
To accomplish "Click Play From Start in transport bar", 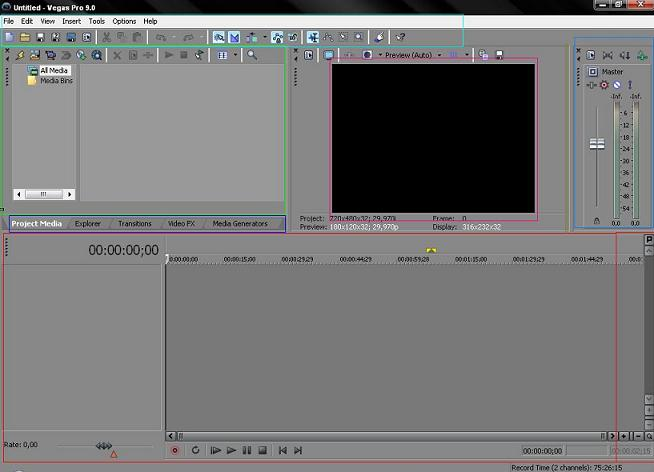I will pos(216,451).
